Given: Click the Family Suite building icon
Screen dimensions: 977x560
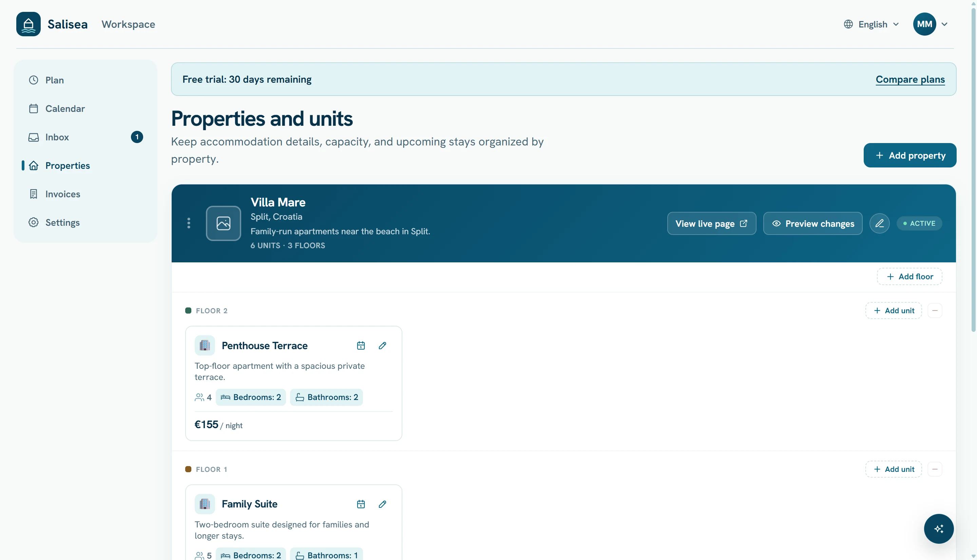Looking at the screenshot, I should [x=205, y=504].
